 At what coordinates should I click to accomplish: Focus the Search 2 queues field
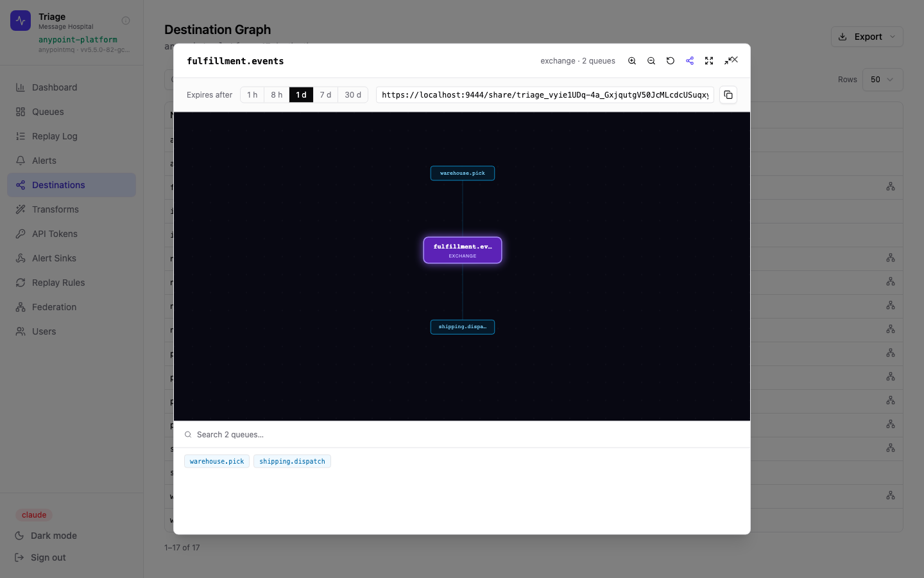[x=462, y=435]
